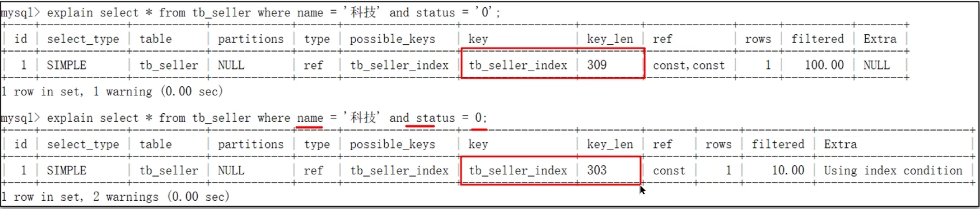
Task: Click the key_len value 309 in first result
Action: tap(597, 65)
